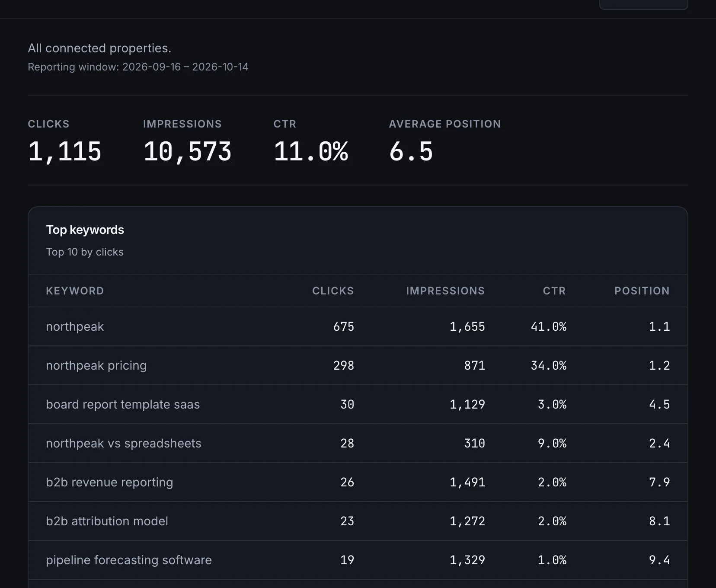Image resolution: width=716 pixels, height=588 pixels.
Task: Click the 9.0% CTR cell
Action: 552,443
